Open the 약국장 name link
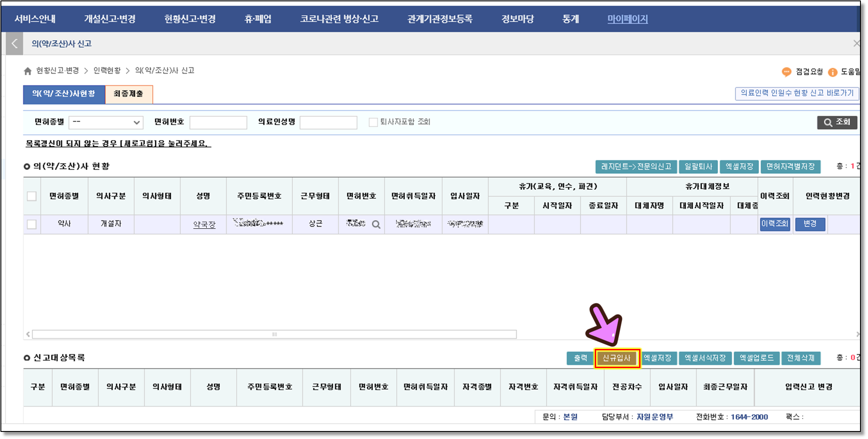 coord(204,224)
